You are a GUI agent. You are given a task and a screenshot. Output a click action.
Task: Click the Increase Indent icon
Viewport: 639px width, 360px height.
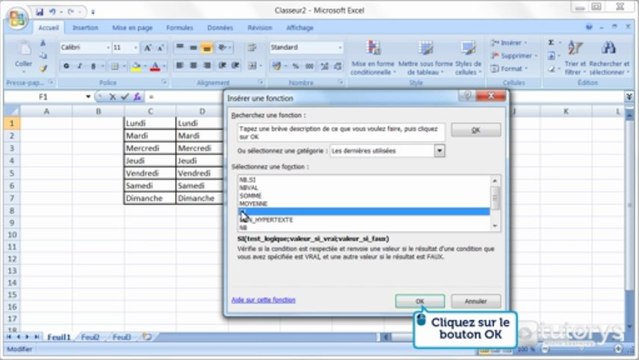[236, 65]
